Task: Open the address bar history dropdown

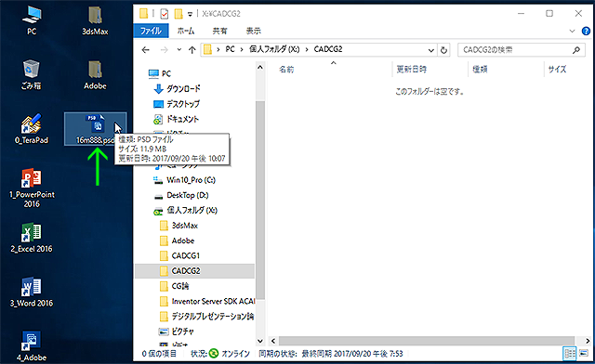Action: [431, 50]
